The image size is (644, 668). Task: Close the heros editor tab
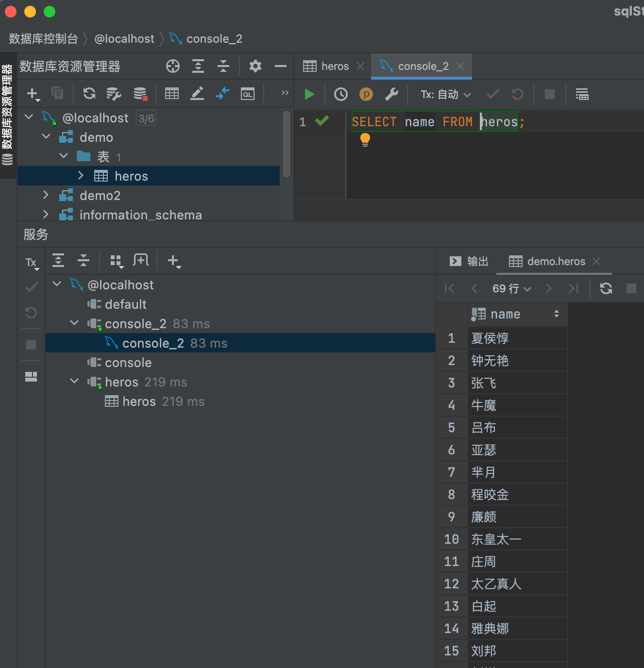360,66
